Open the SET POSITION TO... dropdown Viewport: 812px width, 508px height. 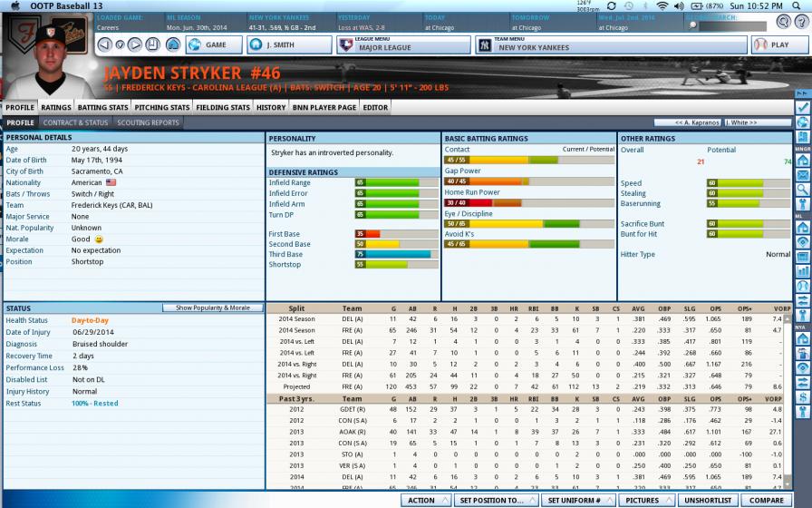click(x=496, y=500)
